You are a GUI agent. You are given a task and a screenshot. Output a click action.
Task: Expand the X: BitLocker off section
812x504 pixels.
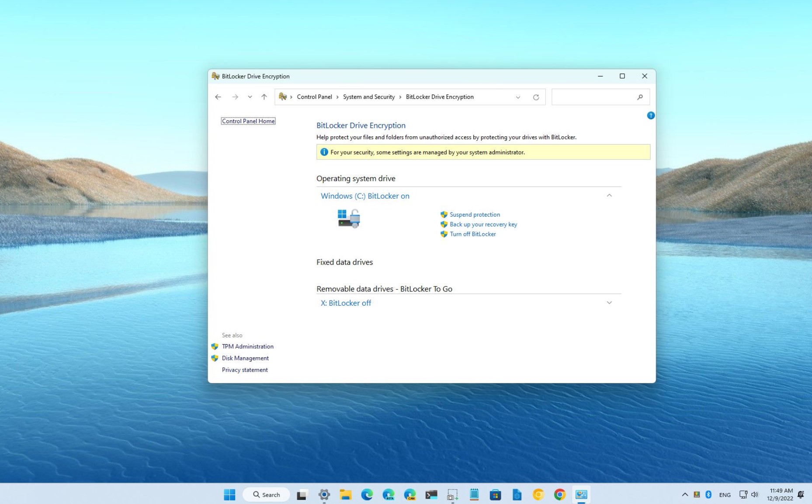point(609,302)
